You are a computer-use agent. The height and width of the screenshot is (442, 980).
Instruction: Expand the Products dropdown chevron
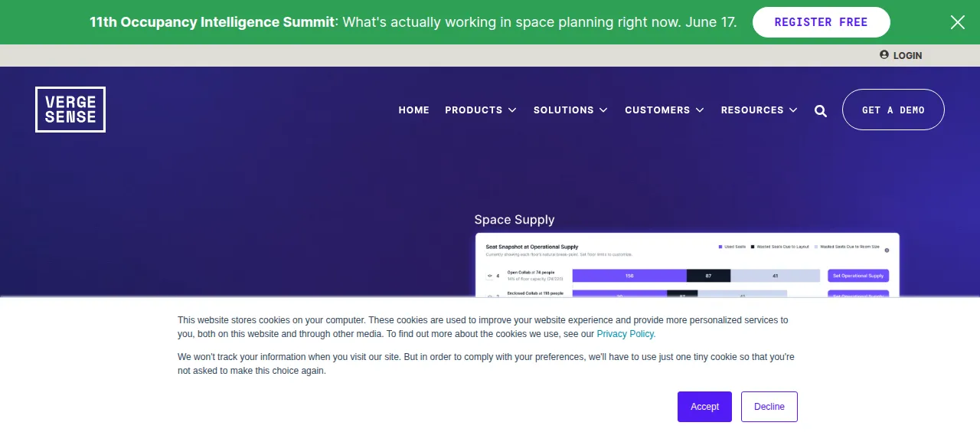coord(512,110)
